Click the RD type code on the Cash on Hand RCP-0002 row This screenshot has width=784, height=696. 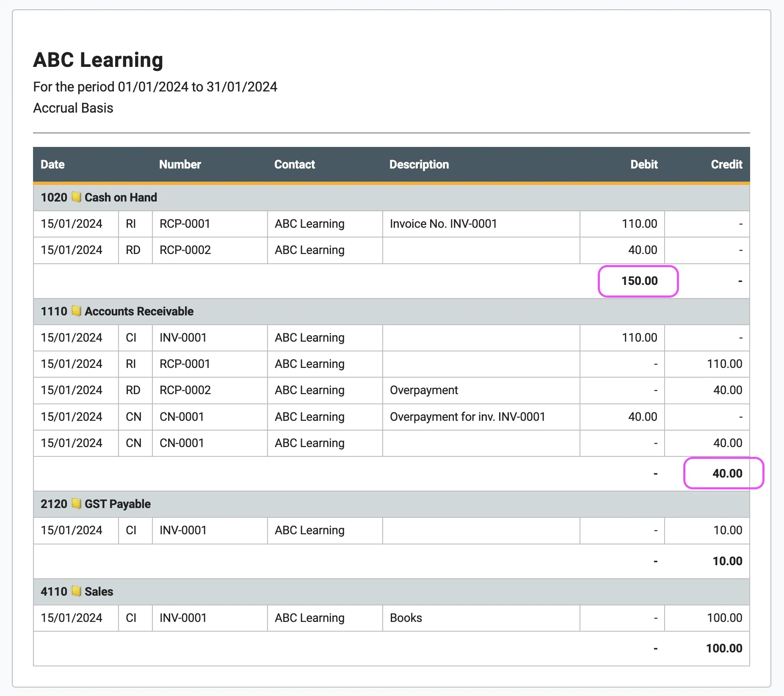click(x=133, y=250)
